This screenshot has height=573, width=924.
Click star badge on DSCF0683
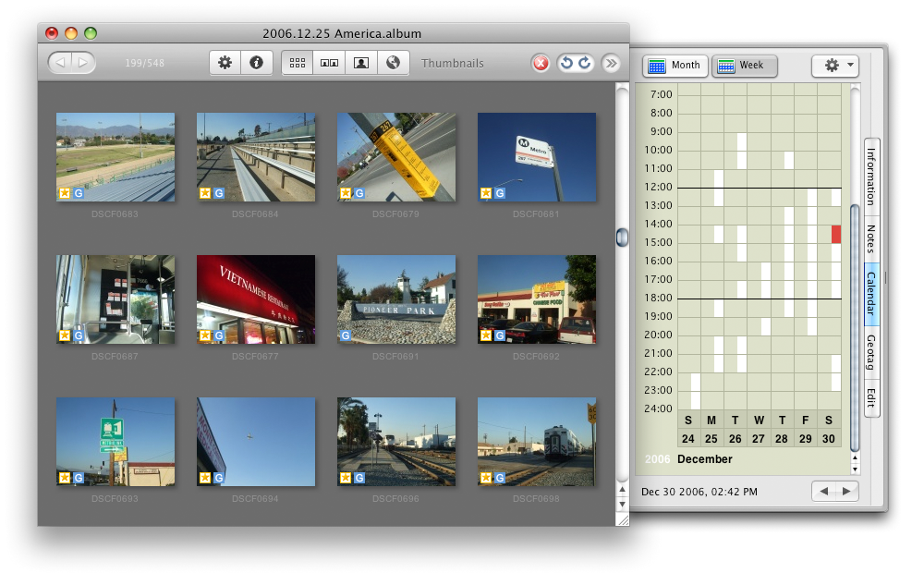pyautogui.click(x=65, y=193)
